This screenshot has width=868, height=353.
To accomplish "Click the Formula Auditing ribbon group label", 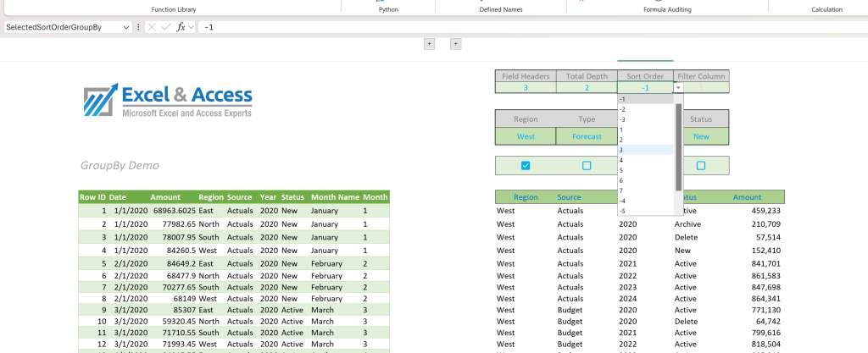I will 667,9.
